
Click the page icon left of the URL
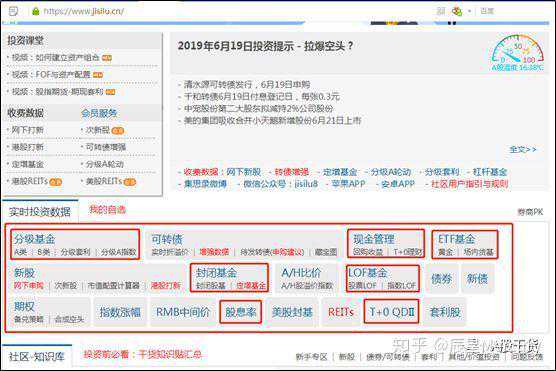click(13, 11)
